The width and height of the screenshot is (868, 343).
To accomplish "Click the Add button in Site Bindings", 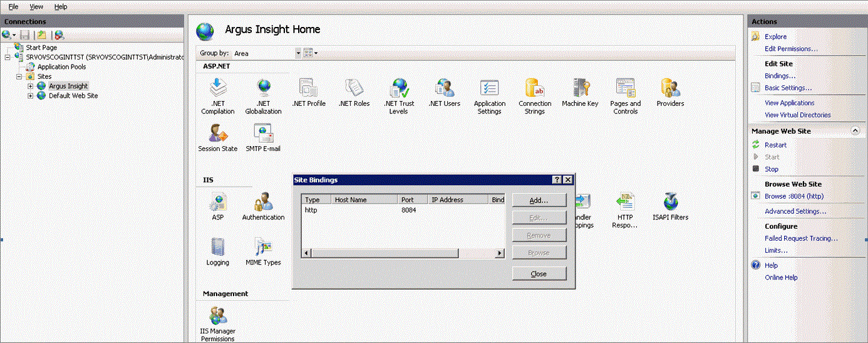I will (539, 201).
